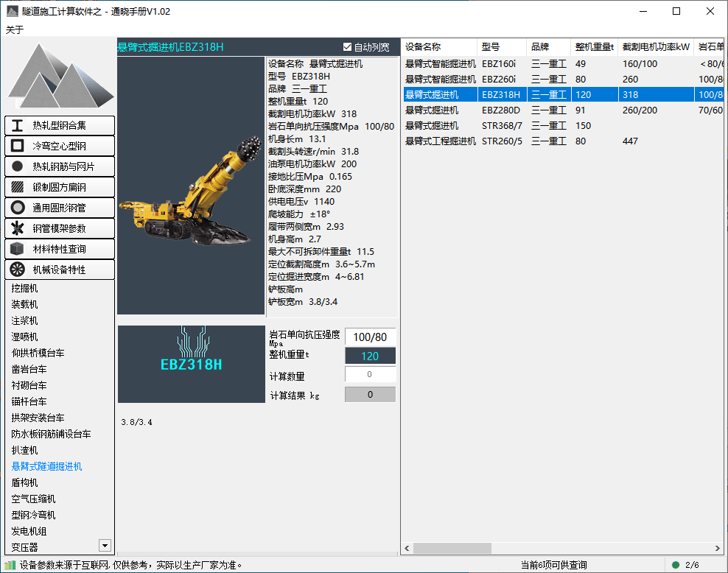Select 凿岩台车 in the equipment list
728x573 pixels.
pyautogui.click(x=29, y=369)
